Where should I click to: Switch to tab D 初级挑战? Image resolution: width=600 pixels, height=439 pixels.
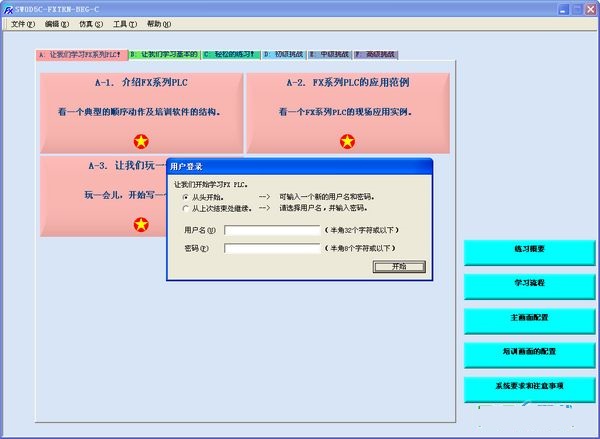pyautogui.click(x=284, y=55)
